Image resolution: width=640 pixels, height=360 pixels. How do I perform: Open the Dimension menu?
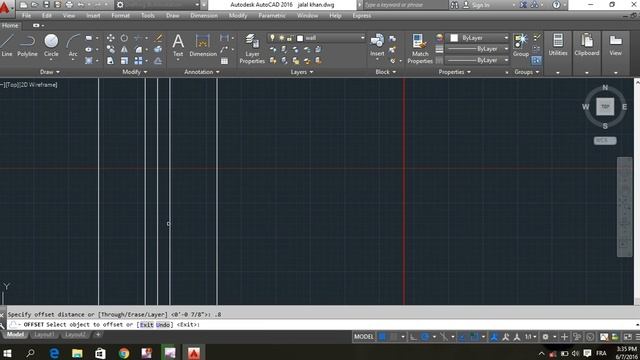pyautogui.click(x=204, y=16)
